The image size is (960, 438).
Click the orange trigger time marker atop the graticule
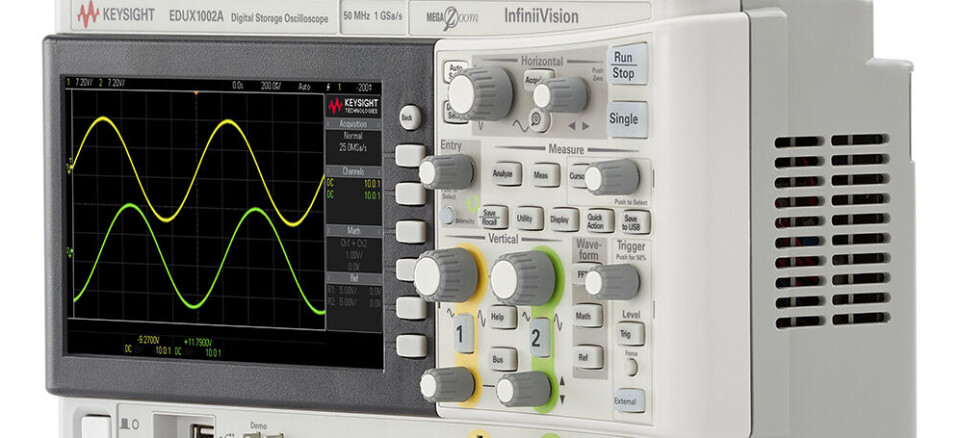point(196,93)
